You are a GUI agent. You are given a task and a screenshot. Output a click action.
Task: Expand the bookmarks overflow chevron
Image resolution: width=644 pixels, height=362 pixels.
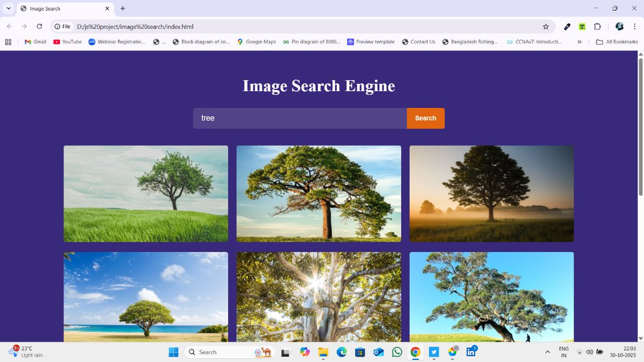pyautogui.click(x=579, y=42)
